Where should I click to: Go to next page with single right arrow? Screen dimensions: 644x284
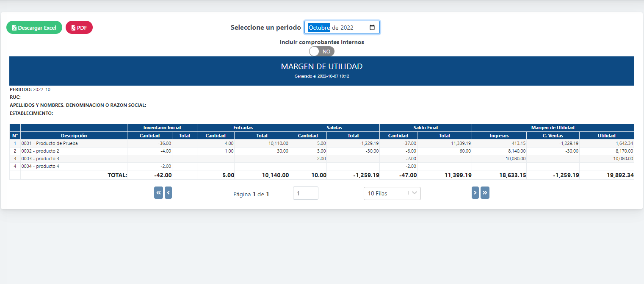475,193
